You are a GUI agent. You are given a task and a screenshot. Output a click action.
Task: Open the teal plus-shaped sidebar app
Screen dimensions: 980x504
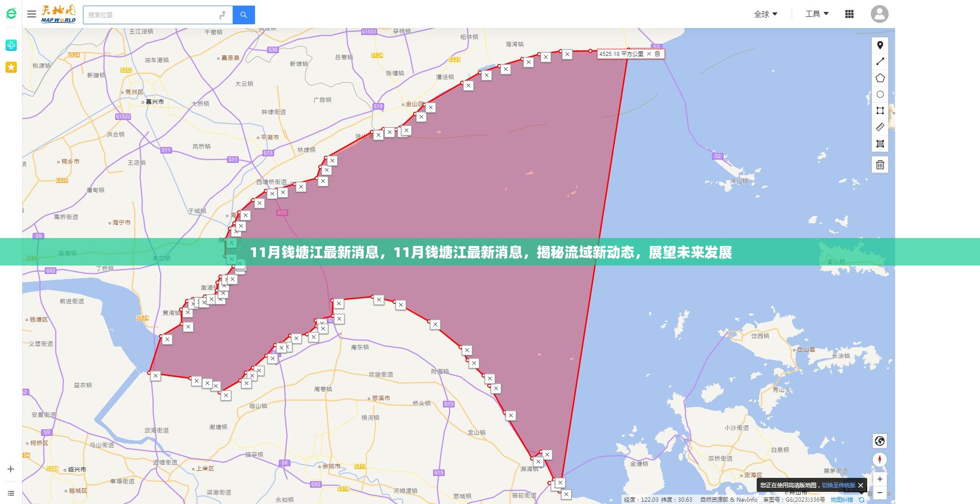pos(11,45)
